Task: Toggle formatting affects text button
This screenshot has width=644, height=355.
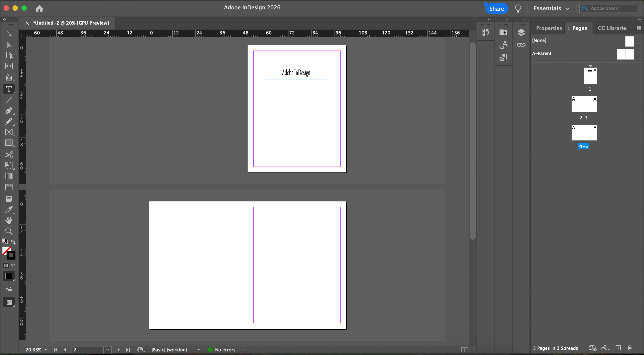Action: (x=13, y=266)
